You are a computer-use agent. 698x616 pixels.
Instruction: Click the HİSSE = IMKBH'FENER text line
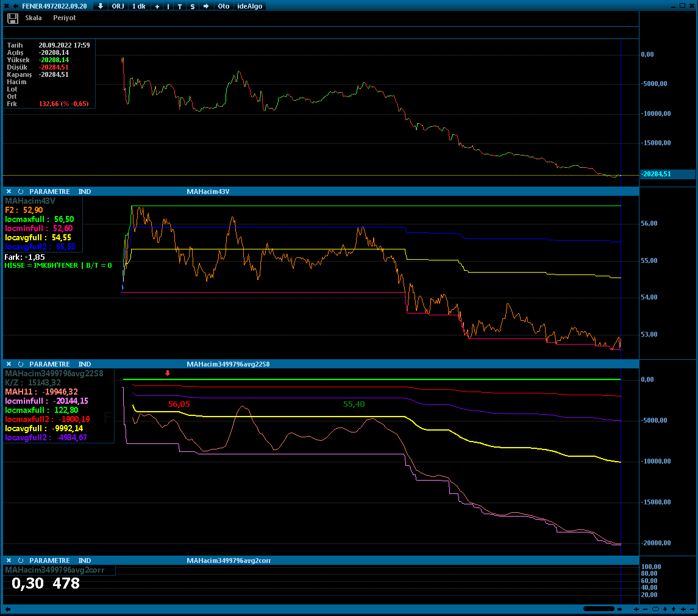(59, 265)
